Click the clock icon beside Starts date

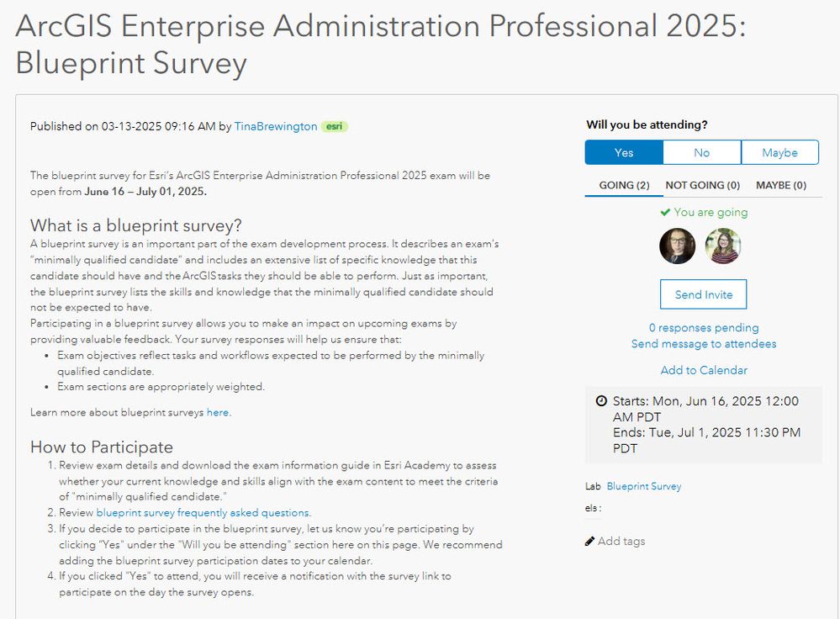601,401
